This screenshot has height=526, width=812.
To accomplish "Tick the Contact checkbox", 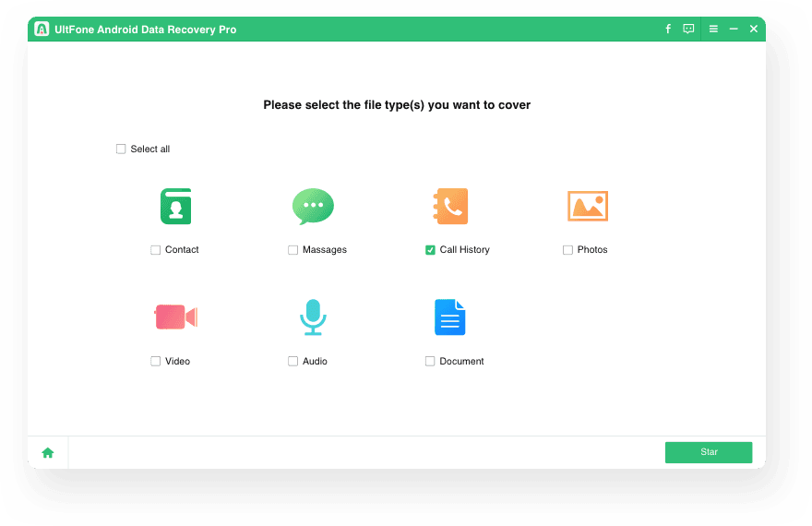I will 155,250.
